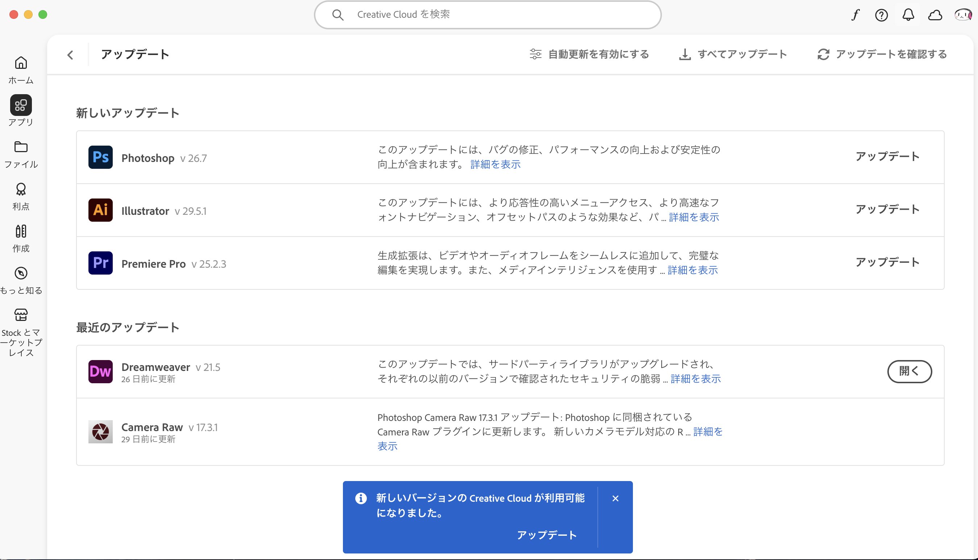The image size is (978, 560).
Task: Open the help question mark icon
Action: point(881,15)
